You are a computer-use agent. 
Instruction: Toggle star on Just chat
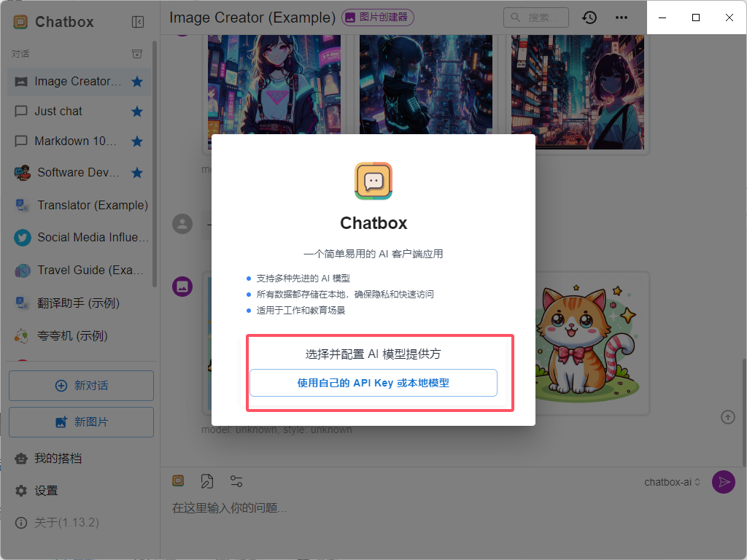click(x=137, y=112)
